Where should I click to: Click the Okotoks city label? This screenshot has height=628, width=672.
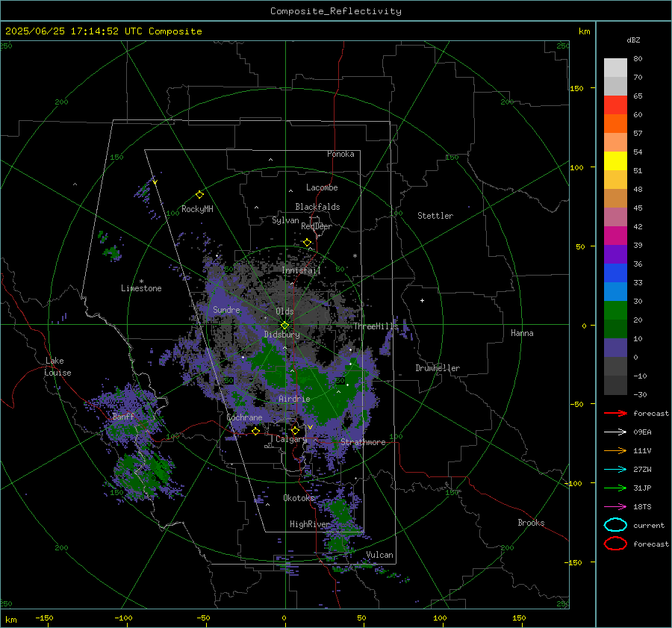coord(299,498)
